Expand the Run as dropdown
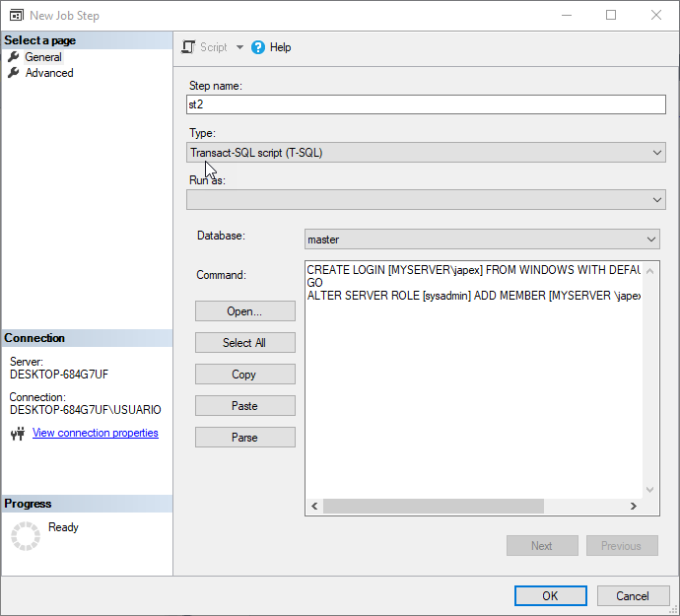Screen dimensions: 680x616 pos(657,200)
